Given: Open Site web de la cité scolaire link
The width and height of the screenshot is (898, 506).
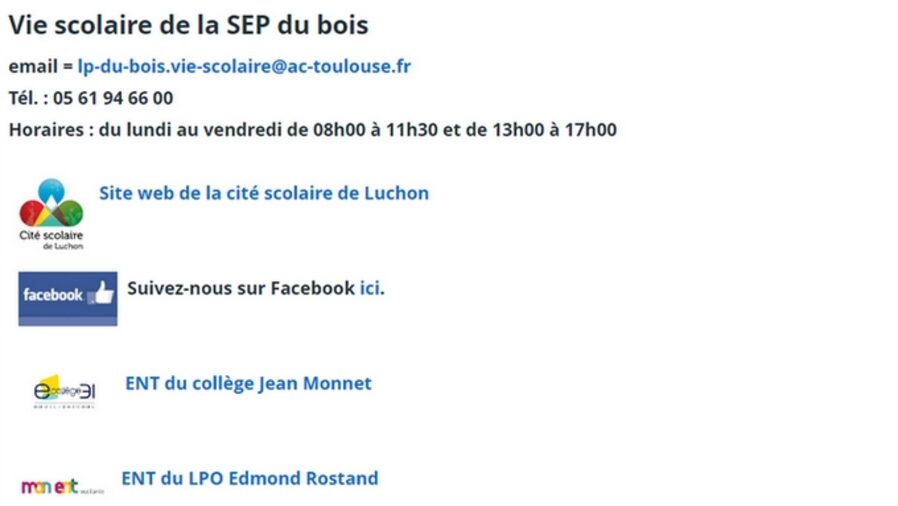Looking at the screenshot, I should tap(263, 193).
